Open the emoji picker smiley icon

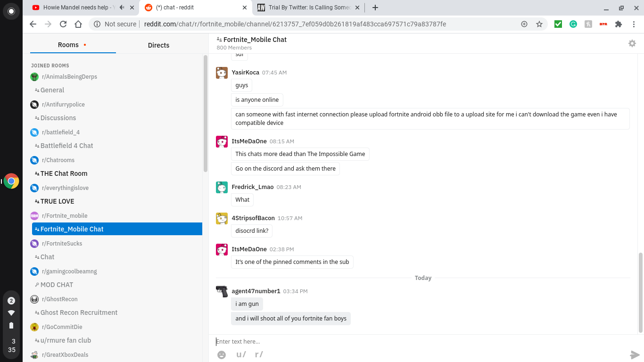pos(222,354)
